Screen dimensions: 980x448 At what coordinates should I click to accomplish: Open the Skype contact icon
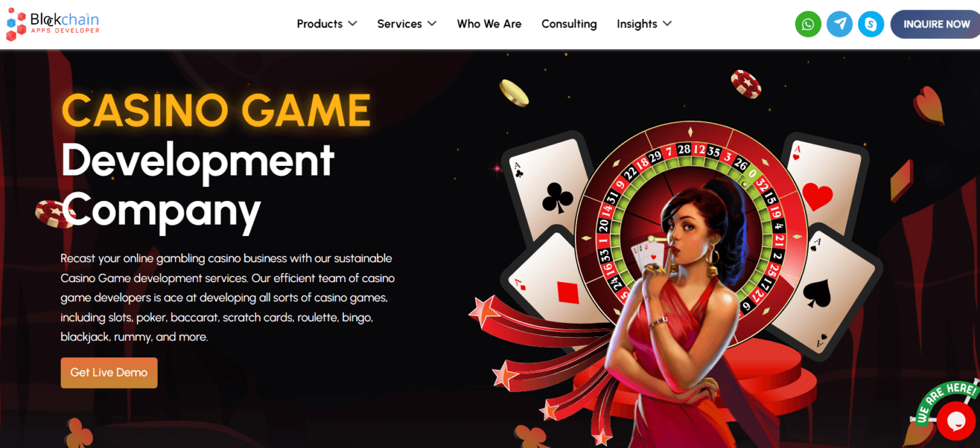coord(871,24)
